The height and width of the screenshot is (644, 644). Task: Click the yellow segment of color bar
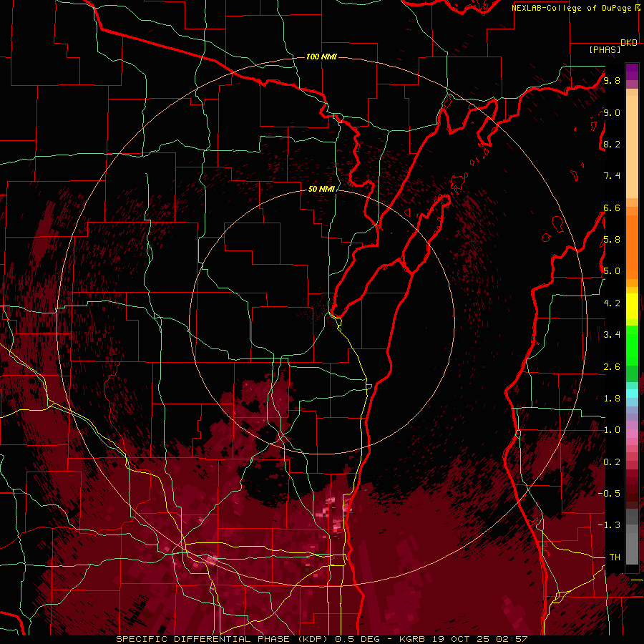click(x=632, y=306)
